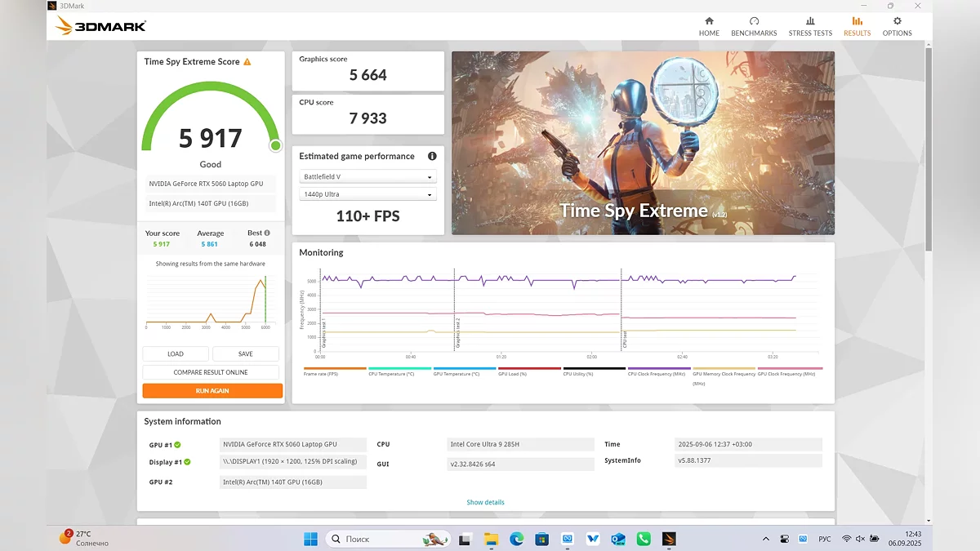
Task: Expand system info via Show details
Action: click(485, 502)
